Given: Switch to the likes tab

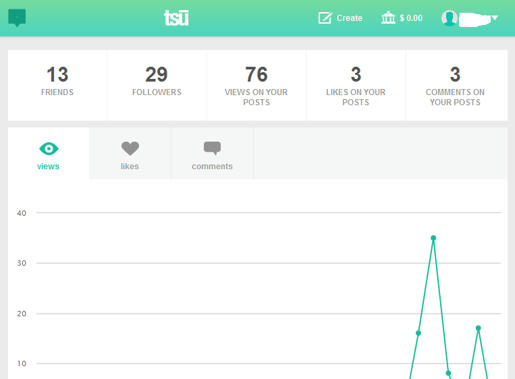Looking at the screenshot, I should pyautogui.click(x=130, y=153).
